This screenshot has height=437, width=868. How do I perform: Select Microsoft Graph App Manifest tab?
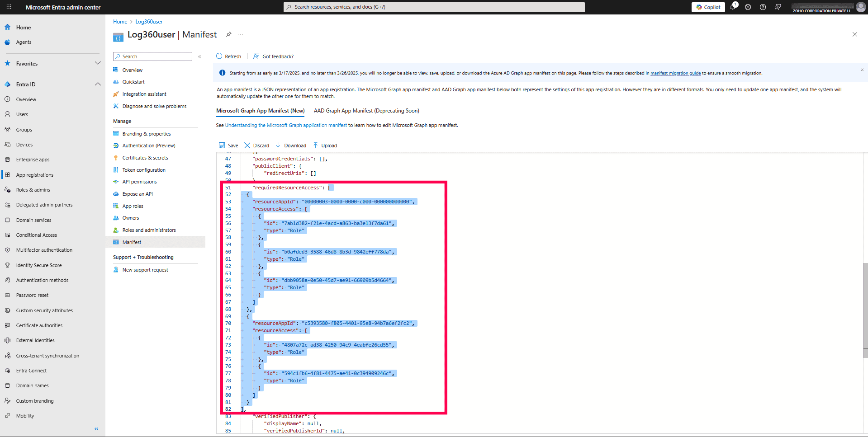pyautogui.click(x=260, y=111)
